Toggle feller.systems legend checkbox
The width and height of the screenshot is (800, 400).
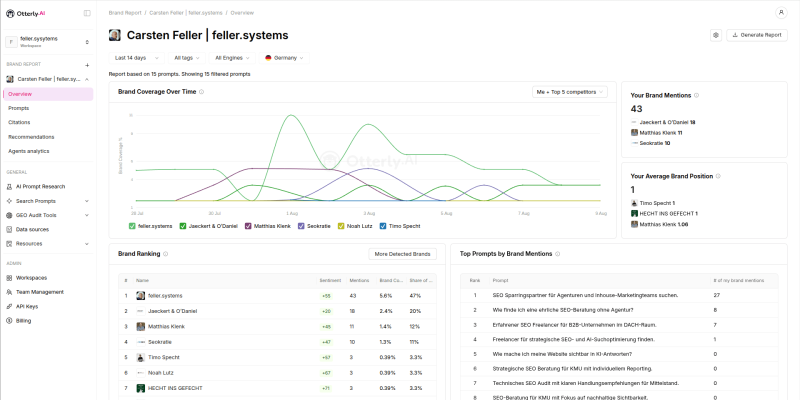coord(132,226)
